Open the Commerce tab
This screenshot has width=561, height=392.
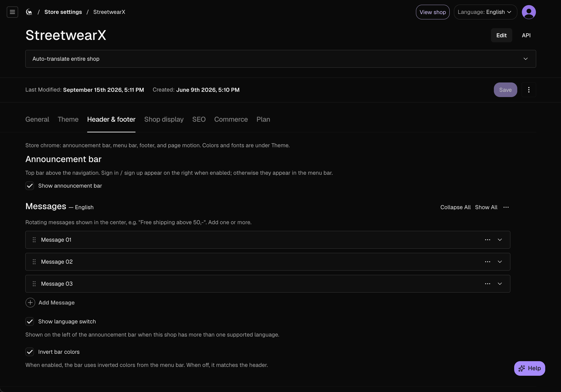tap(231, 119)
